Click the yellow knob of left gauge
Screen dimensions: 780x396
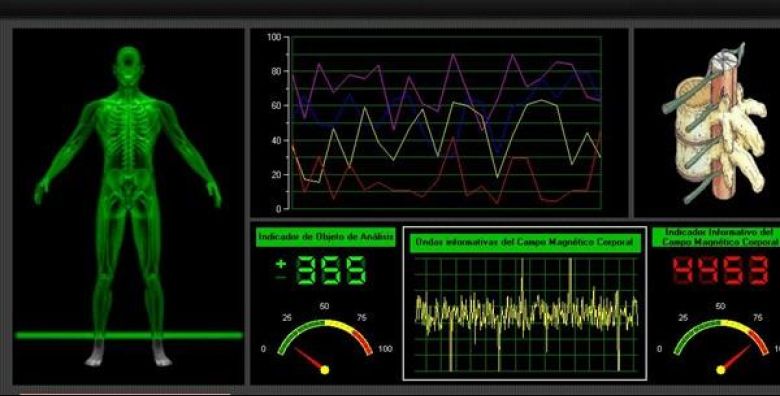[325, 370]
